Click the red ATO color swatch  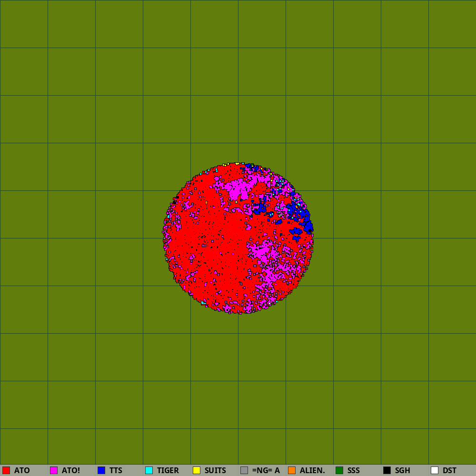pyautogui.click(x=6, y=470)
